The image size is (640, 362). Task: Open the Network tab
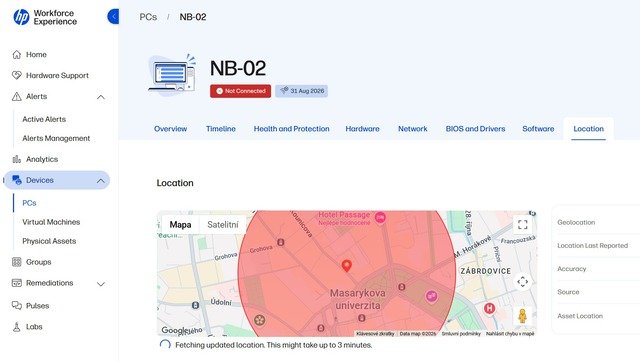413,129
